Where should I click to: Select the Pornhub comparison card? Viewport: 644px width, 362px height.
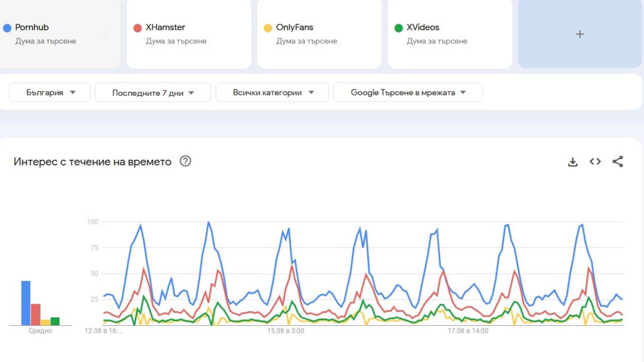point(60,34)
